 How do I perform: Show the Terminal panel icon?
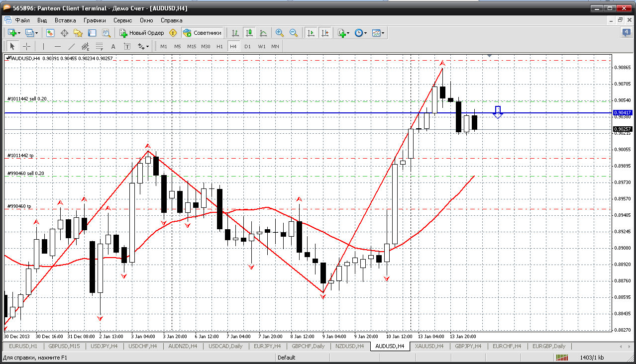92,33
